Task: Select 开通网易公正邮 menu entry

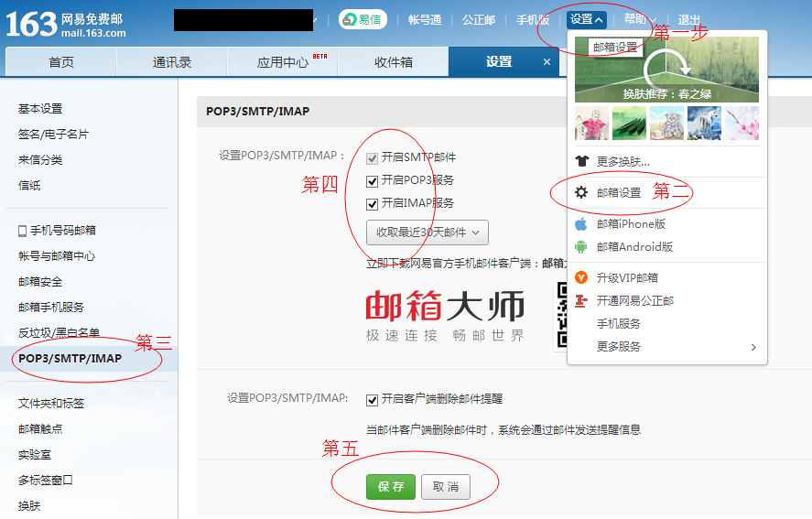Action: point(635,301)
